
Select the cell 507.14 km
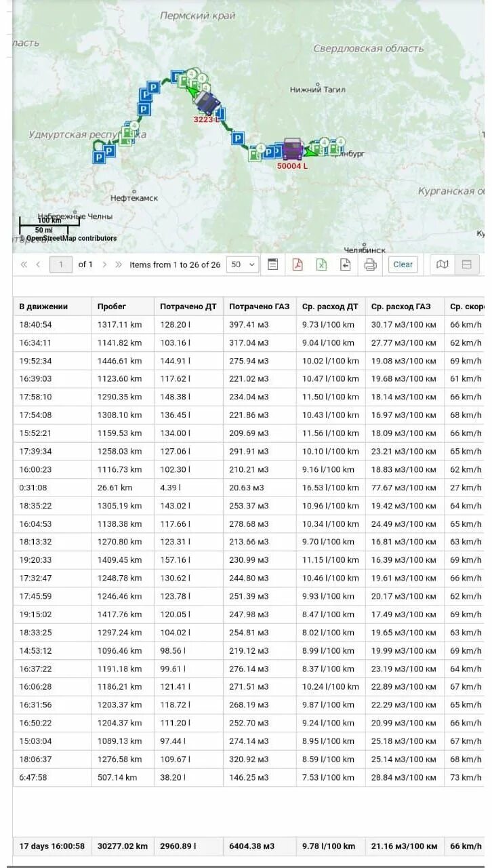[123, 777]
